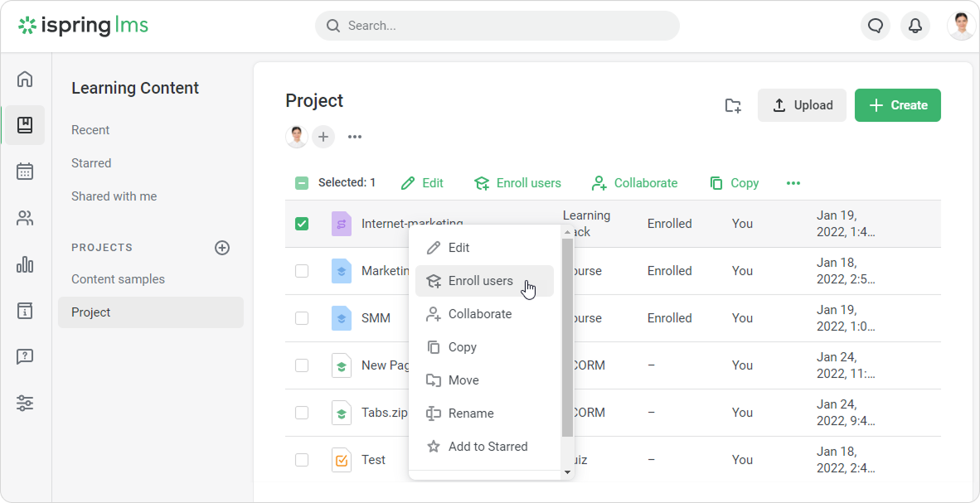Open the reports bar chart icon
The width and height of the screenshot is (980, 503).
[x=25, y=264]
